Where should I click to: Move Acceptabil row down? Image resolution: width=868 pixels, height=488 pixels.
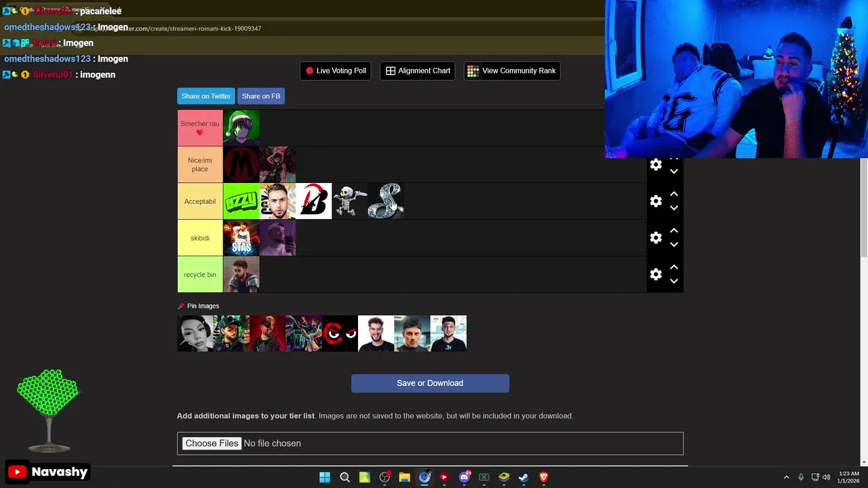click(674, 208)
